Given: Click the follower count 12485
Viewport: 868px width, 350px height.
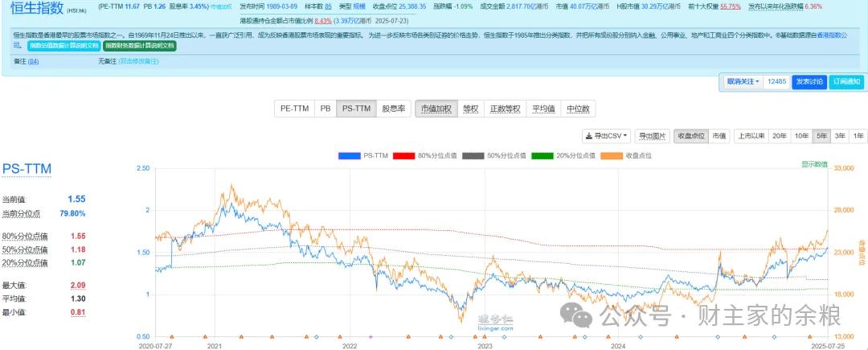Looking at the screenshot, I should coord(776,81).
